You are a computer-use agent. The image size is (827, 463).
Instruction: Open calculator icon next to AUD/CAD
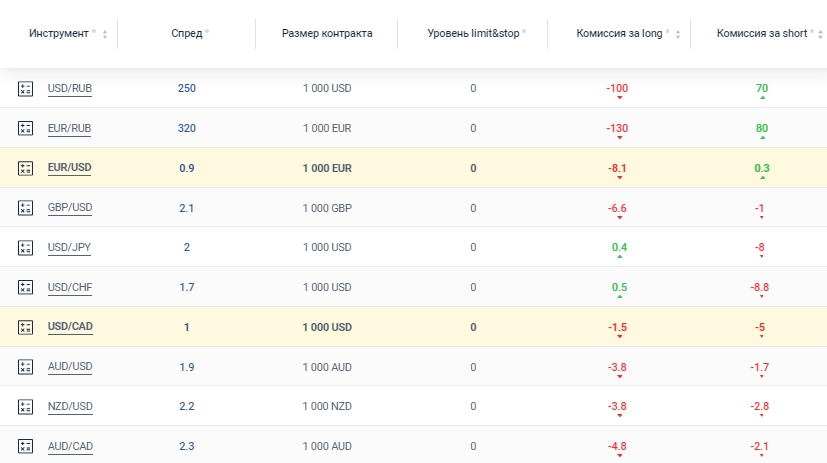point(26,446)
